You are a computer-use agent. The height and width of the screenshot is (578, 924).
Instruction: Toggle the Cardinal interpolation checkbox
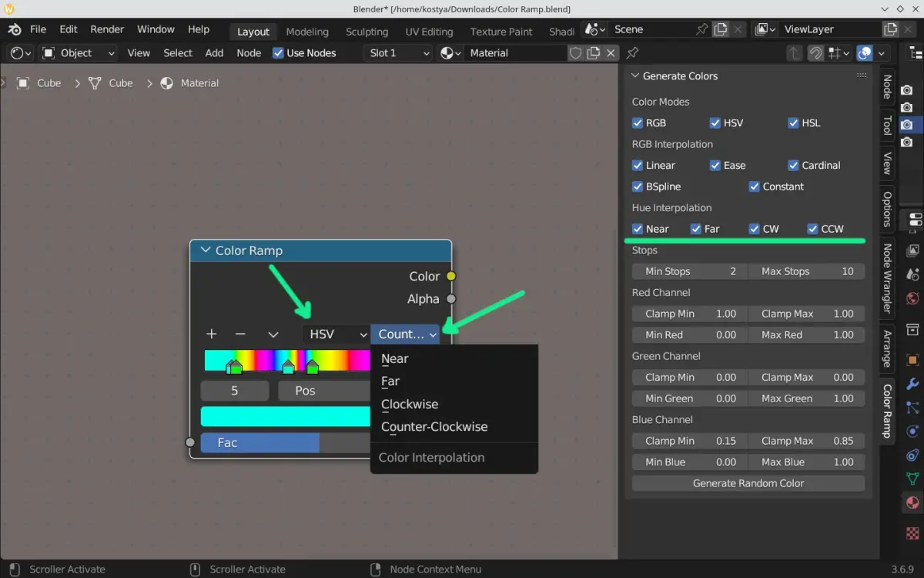pos(793,165)
